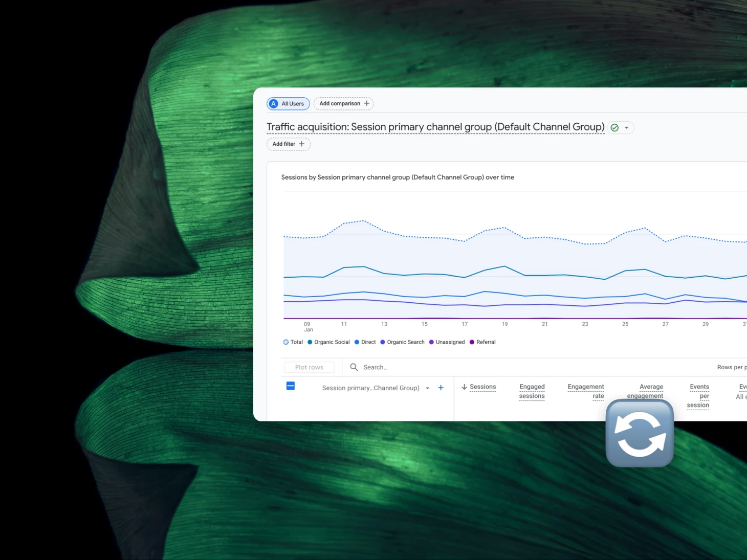Image resolution: width=747 pixels, height=560 pixels.
Task: Click the magnifying glass search icon
Action: [x=354, y=367]
